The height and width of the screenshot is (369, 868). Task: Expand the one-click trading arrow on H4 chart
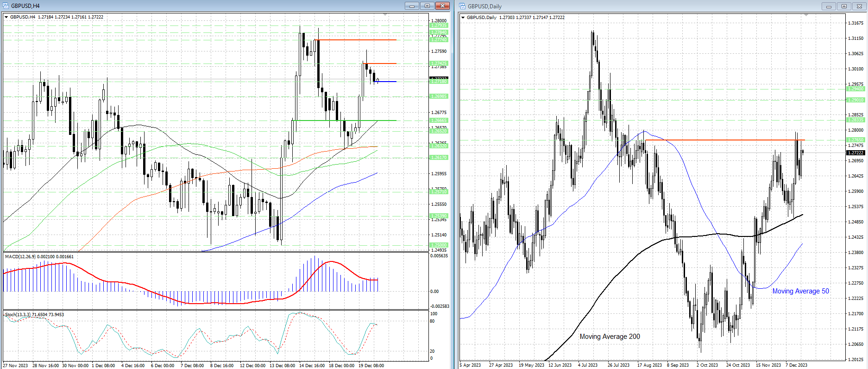click(x=6, y=17)
